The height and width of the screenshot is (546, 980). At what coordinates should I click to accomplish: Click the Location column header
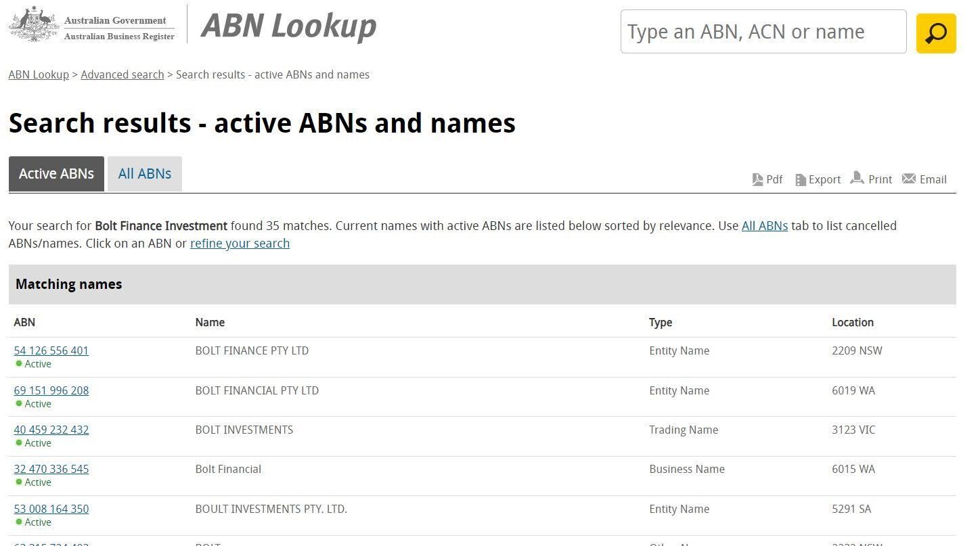(x=853, y=322)
